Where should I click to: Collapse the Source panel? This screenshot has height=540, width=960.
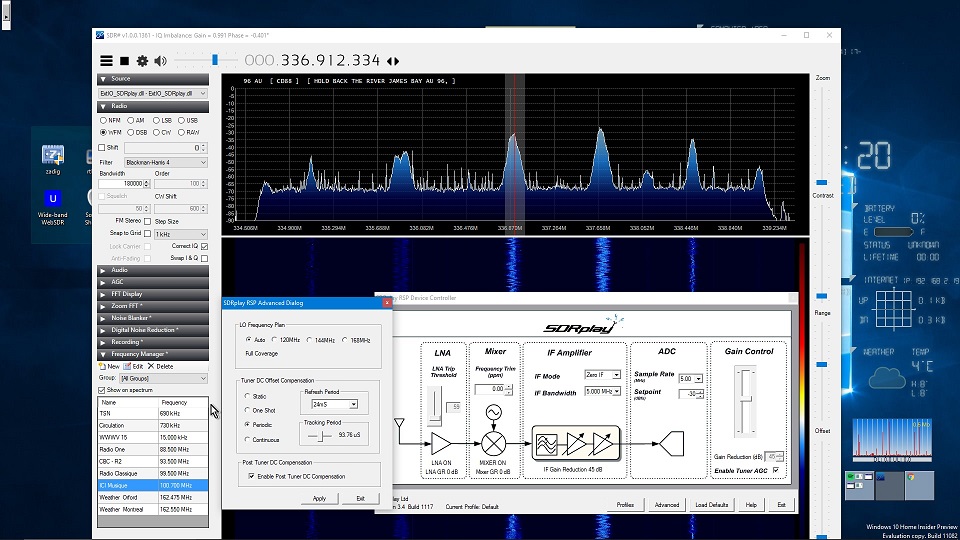pyautogui.click(x=152, y=79)
